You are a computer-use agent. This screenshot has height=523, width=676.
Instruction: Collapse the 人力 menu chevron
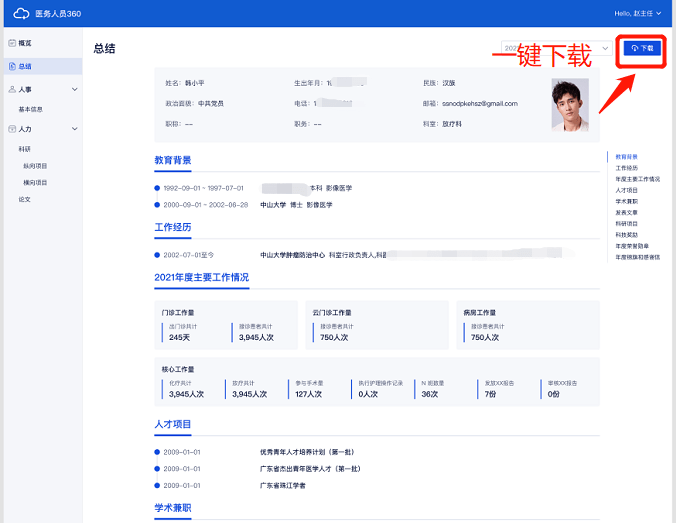pos(74,129)
